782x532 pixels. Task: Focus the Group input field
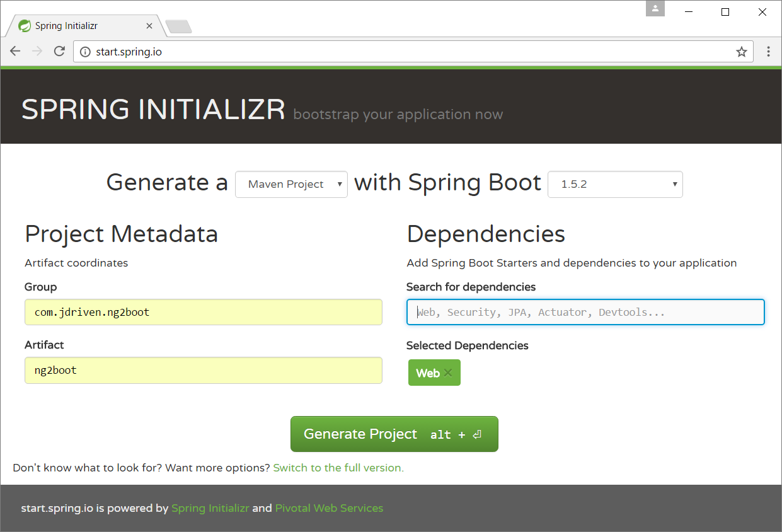coord(203,312)
